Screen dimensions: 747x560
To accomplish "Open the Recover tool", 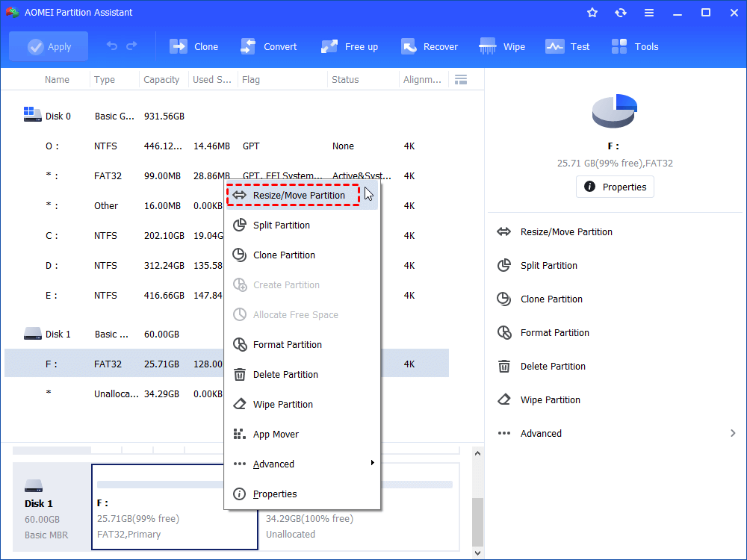I will 430,46.
